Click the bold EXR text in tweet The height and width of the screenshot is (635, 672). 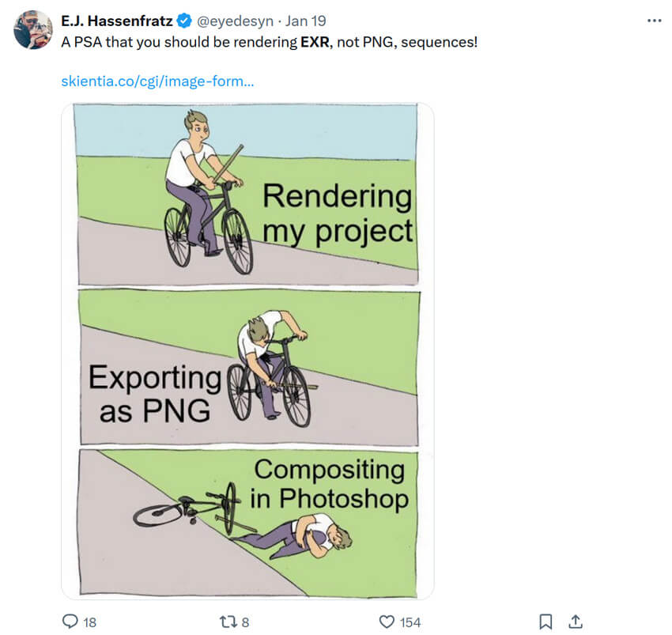(316, 43)
